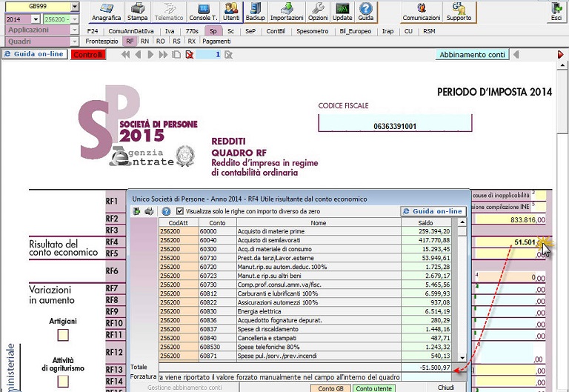This screenshot has height=392, width=569.
Task: Open the Irap application tab
Action: [x=387, y=31]
